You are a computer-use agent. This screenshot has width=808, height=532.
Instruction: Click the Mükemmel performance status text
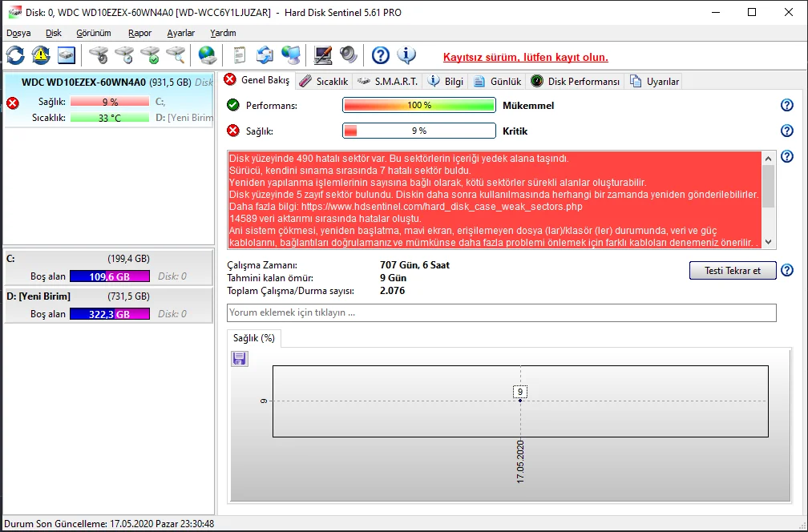click(528, 106)
